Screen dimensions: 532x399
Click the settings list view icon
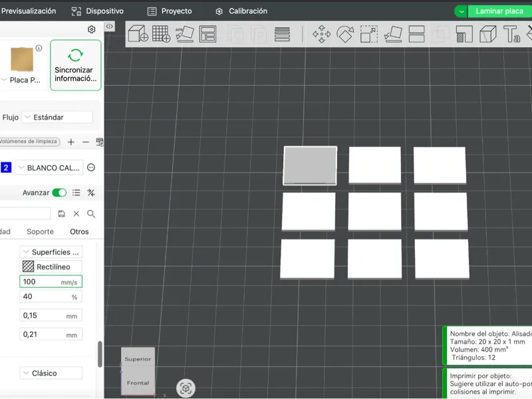pos(76,193)
